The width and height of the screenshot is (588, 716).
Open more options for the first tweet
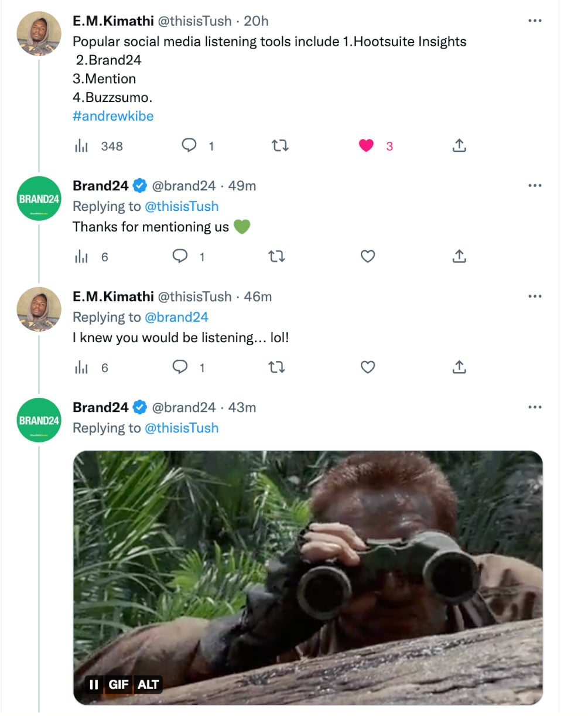click(x=535, y=21)
